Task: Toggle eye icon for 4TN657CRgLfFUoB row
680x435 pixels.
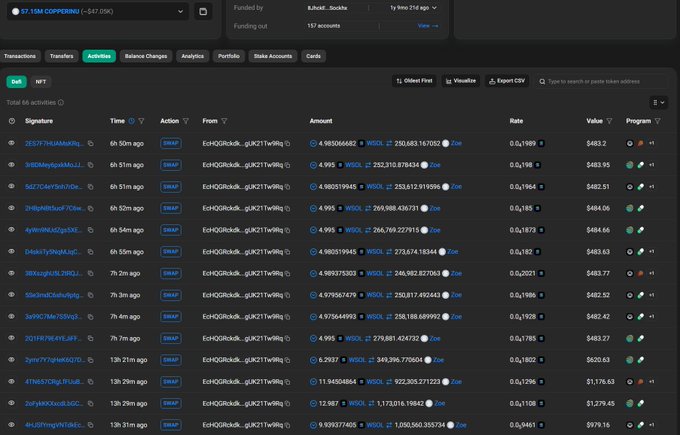Action: 11,381
